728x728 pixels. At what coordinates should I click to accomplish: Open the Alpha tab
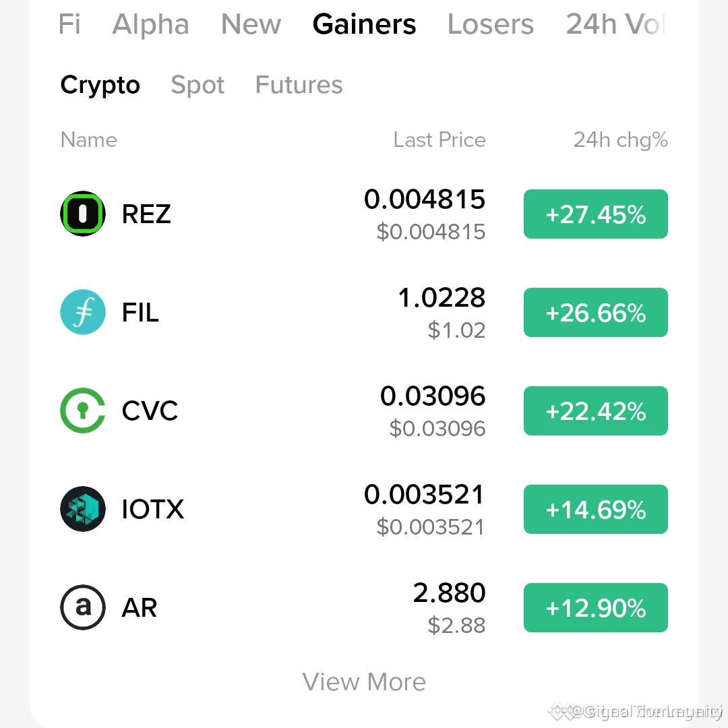click(x=150, y=24)
